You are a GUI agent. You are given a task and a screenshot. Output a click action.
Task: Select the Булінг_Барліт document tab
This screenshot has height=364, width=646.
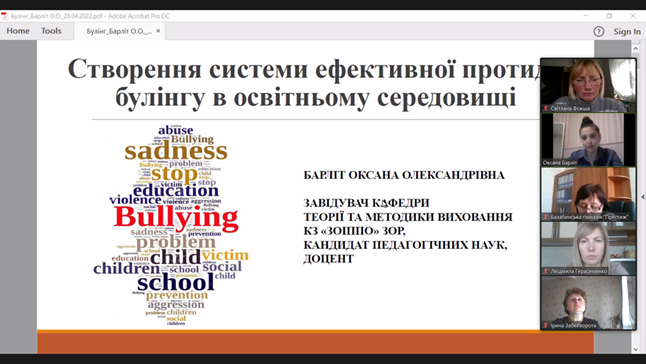[x=119, y=31]
